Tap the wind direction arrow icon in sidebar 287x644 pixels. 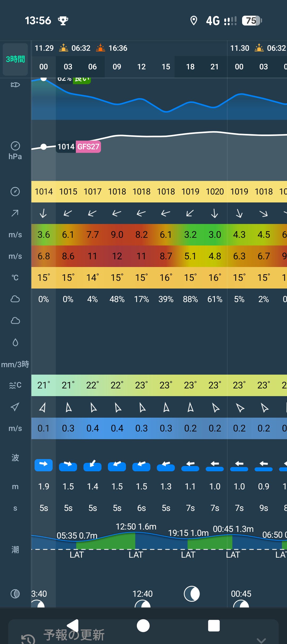15,213
